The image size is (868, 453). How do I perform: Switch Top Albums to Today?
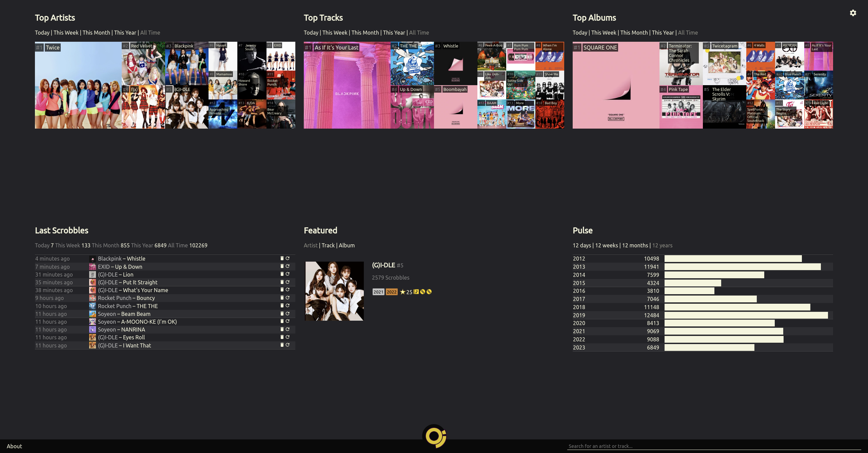[x=579, y=33]
